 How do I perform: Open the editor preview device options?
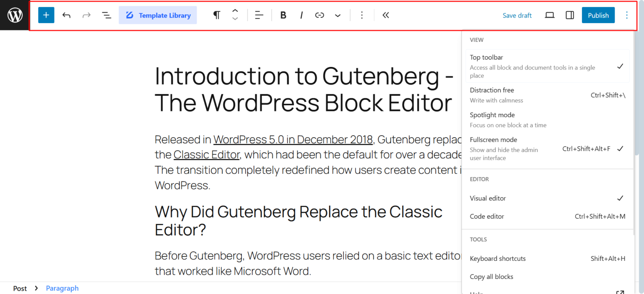[550, 15]
